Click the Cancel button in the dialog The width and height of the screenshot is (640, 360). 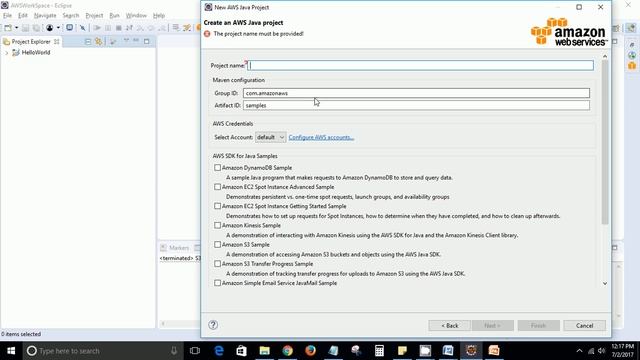(x=584, y=326)
